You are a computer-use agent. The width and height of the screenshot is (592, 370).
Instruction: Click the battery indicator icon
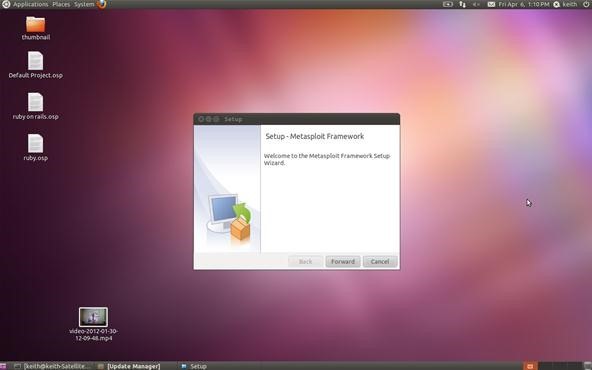tap(448, 5)
